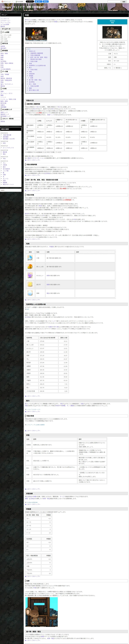Viewport: 129px width, 644px height.
Task: Open よくある質問 in the sidebar menu
Action: 5,24
